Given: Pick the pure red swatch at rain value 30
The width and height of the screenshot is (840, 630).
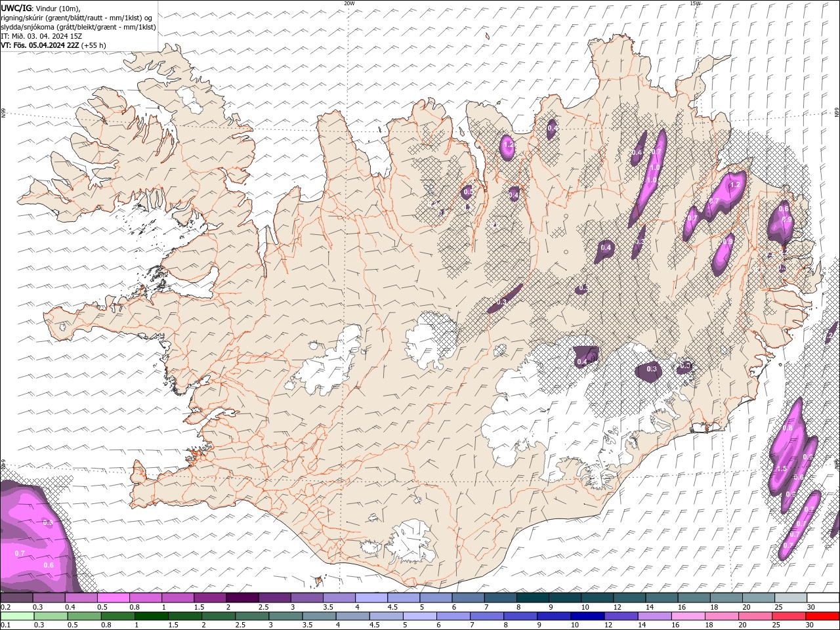Looking at the screenshot, I should (822, 616).
